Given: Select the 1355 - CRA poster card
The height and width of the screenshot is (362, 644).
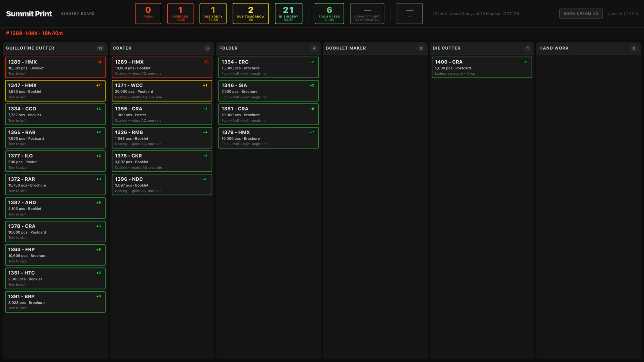Looking at the screenshot, I should [x=162, y=114].
